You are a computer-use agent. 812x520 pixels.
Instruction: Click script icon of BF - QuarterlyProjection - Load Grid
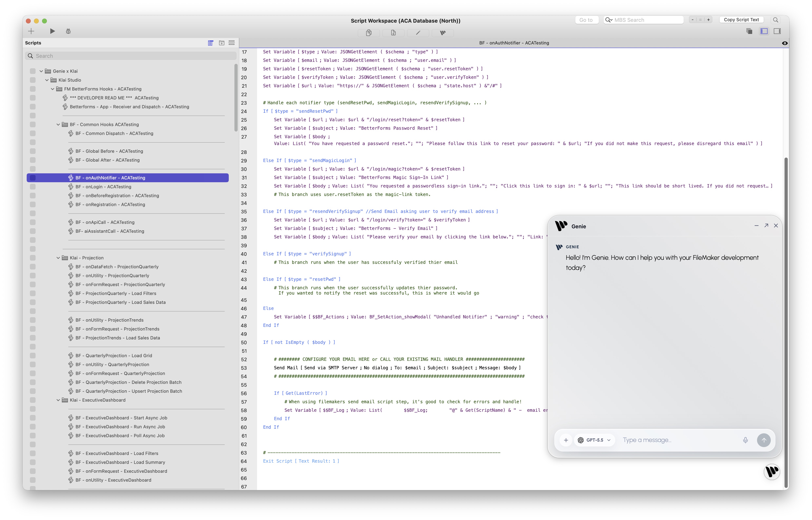(x=71, y=356)
